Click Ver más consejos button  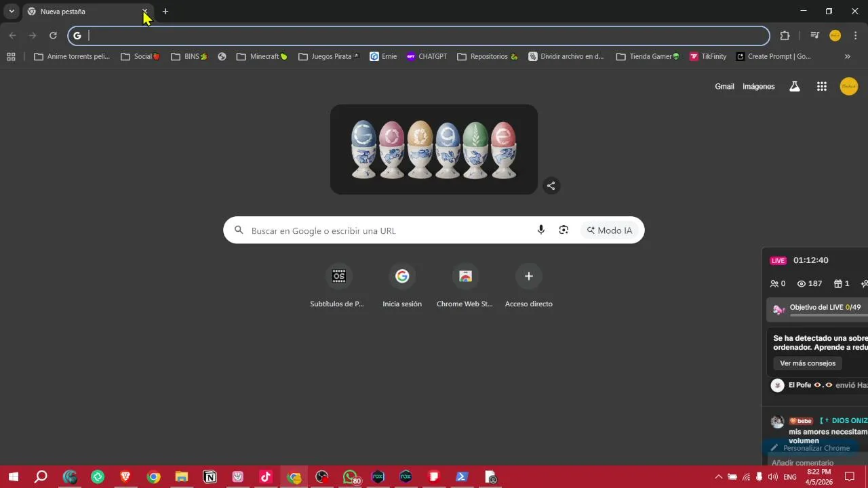point(808,363)
